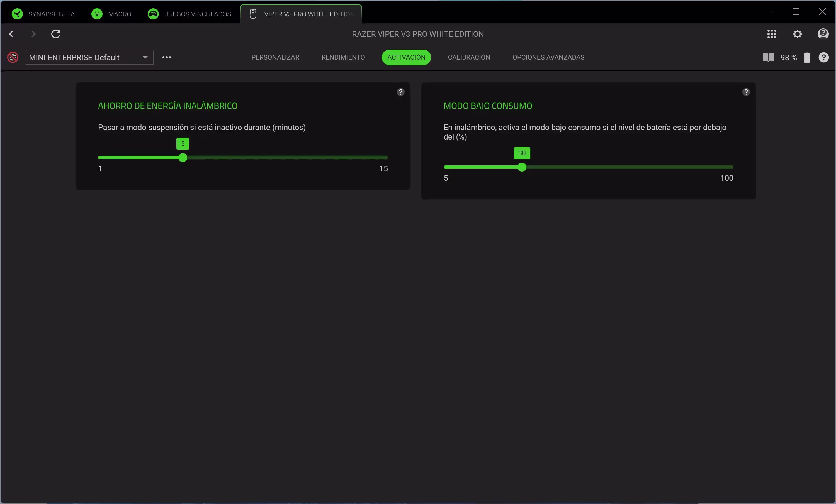Click the battery level icon
Screen dimensions: 836x504
[807, 57]
